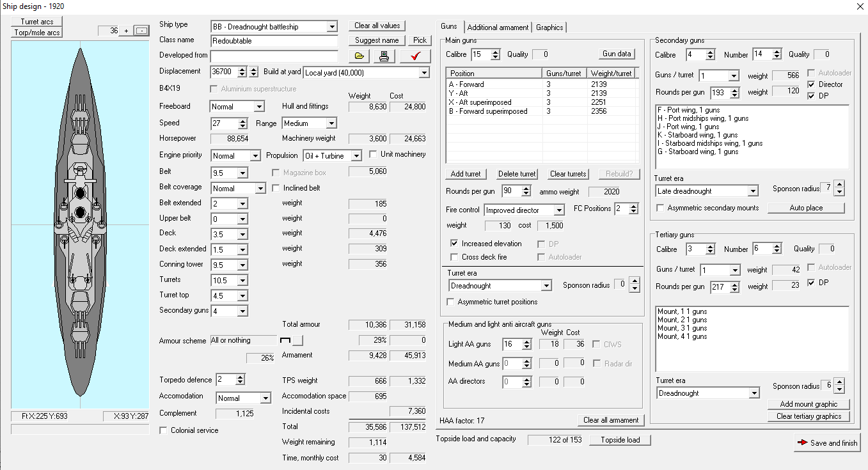Click Save and finish red arrow button
Image resolution: width=868 pixels, height=470 pixels.
tap(827, 443)
